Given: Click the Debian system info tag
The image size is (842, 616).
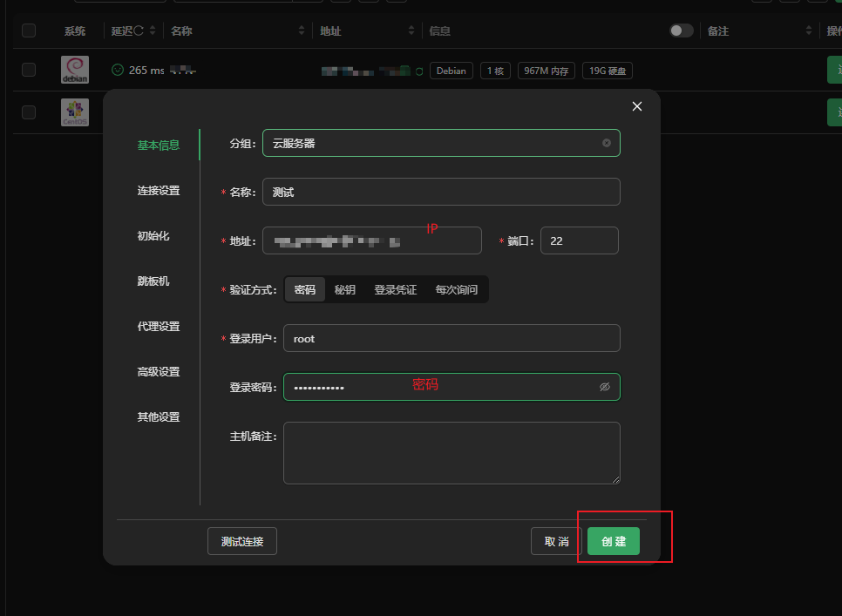Looking at the screenshot, I should point(452,71).
